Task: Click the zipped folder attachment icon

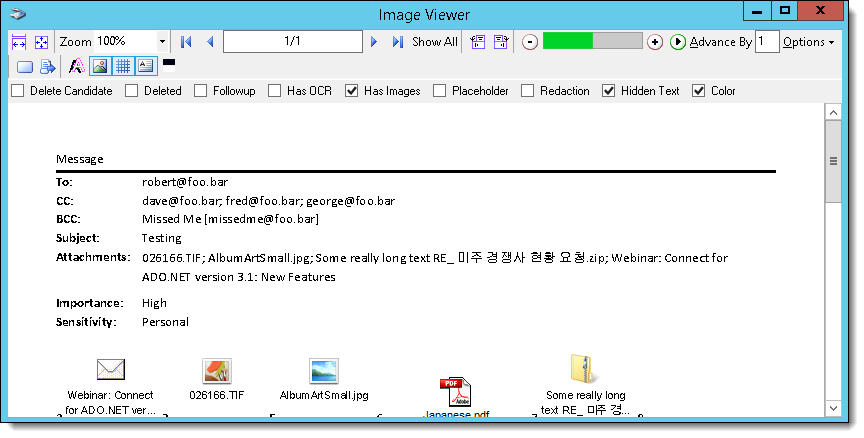Action: click(584, 369)
